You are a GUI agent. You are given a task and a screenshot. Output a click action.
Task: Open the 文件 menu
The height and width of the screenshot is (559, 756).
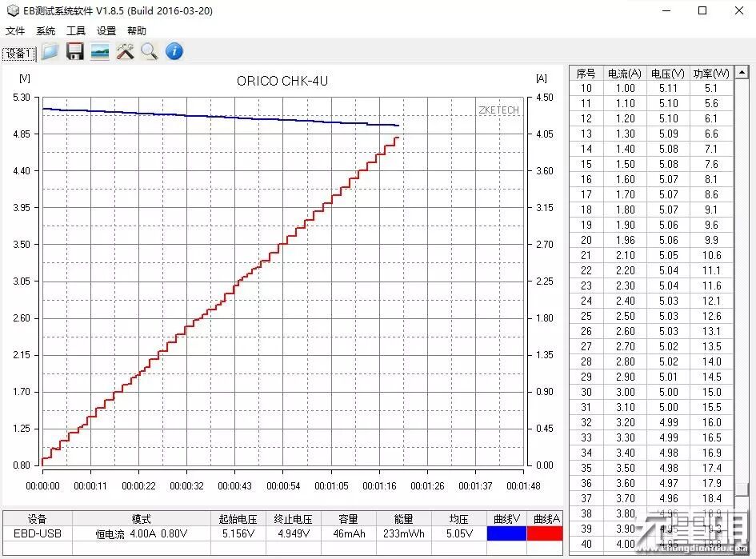click(x=15, y=31)
